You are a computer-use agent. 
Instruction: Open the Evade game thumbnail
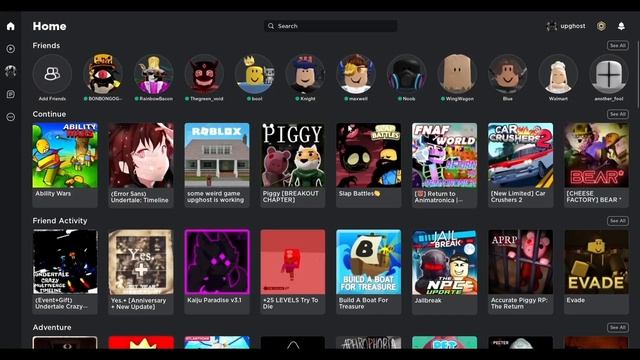(596, 262)
